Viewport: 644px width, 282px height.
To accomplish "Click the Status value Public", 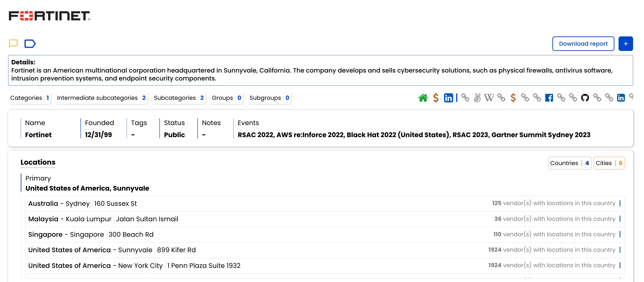I will tap(174, 135).
